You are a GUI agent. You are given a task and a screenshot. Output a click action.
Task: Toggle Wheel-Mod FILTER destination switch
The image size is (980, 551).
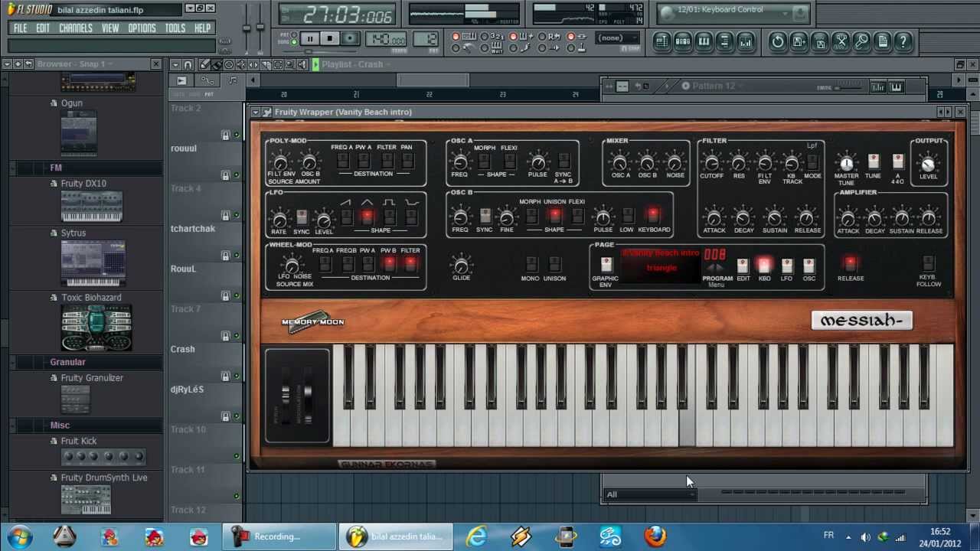coord(410,264)
